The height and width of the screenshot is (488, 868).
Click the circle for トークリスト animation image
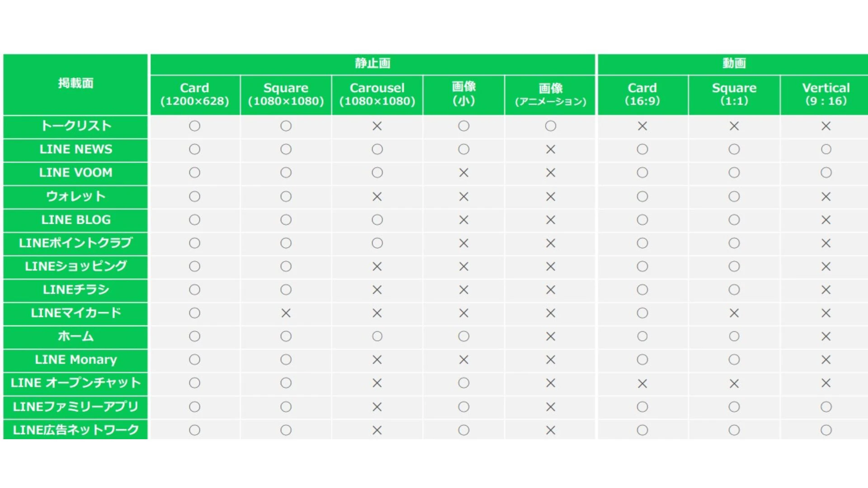point(550,126)
